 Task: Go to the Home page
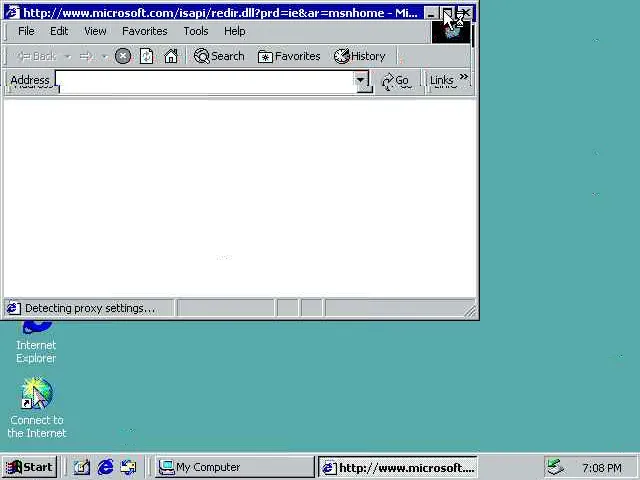pos(171,56)
